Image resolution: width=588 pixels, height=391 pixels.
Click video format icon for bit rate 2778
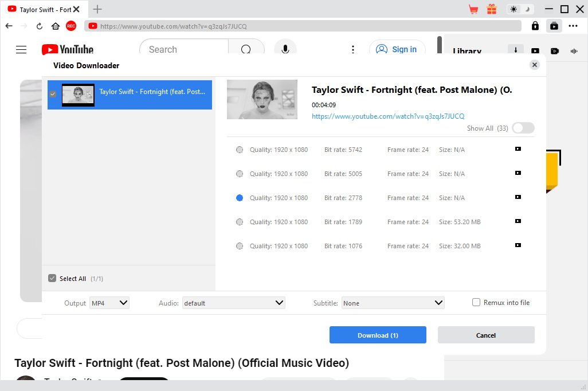point(518,197)
